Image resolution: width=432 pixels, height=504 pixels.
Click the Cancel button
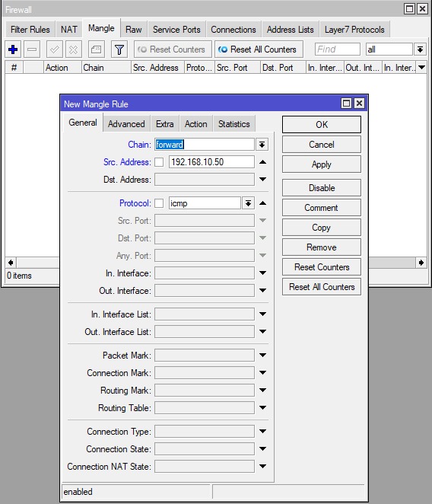322,145
